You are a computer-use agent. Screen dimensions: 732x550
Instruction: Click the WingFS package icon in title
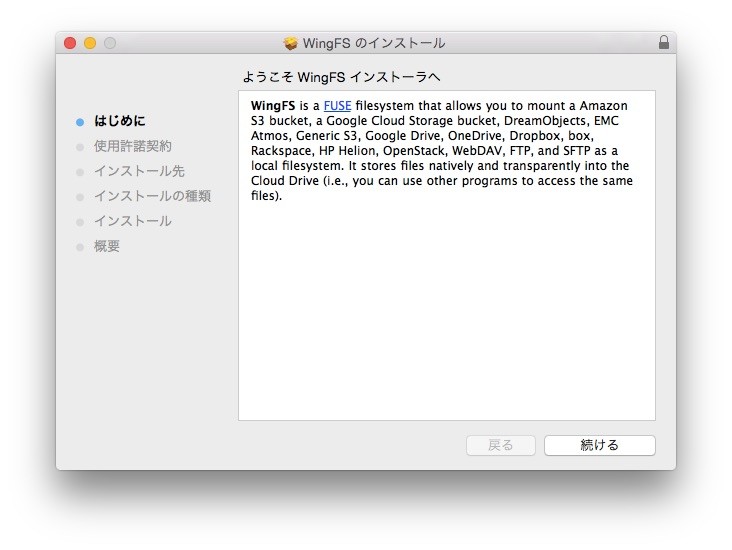coord(290,43)
